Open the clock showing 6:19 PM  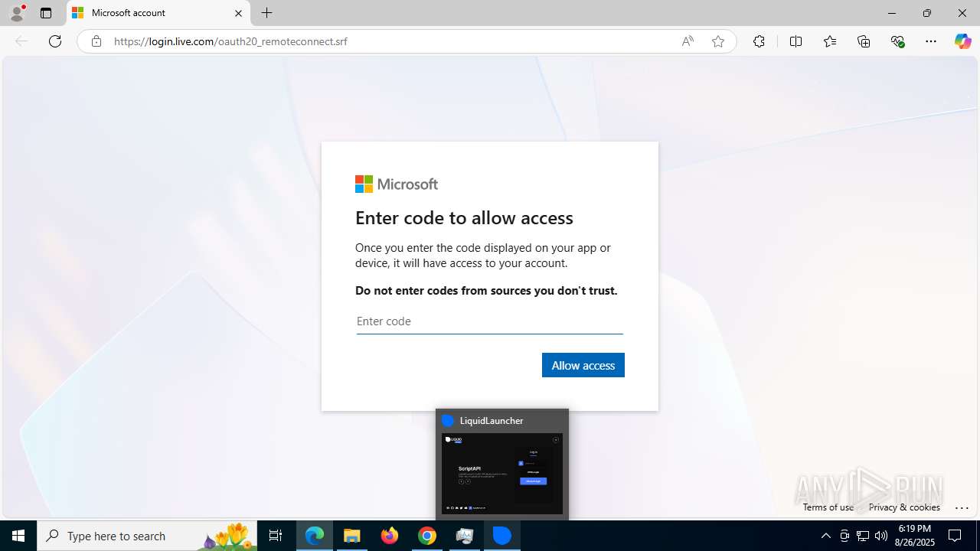915,536
